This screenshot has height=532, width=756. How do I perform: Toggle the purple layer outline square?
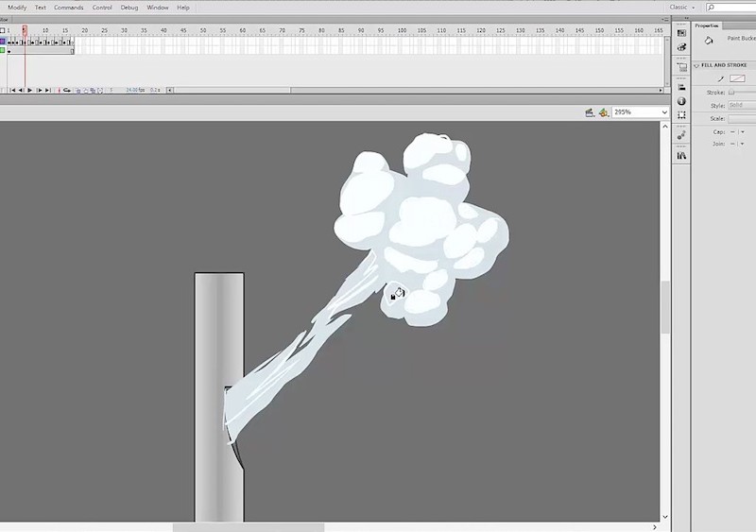coord(3,41)
